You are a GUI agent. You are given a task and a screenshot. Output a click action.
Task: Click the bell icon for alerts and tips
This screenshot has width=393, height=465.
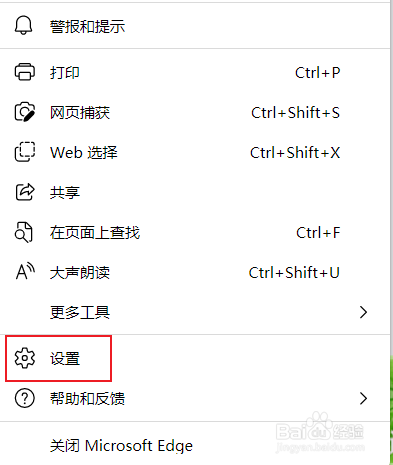24,26
